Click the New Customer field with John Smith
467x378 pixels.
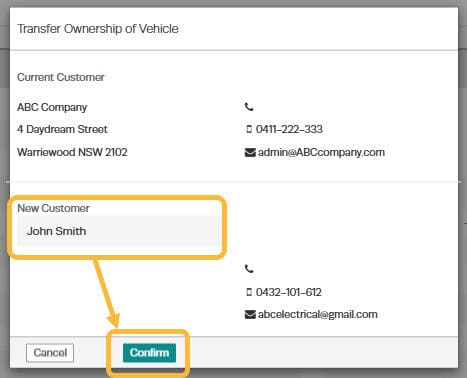(x=118, y=231)
